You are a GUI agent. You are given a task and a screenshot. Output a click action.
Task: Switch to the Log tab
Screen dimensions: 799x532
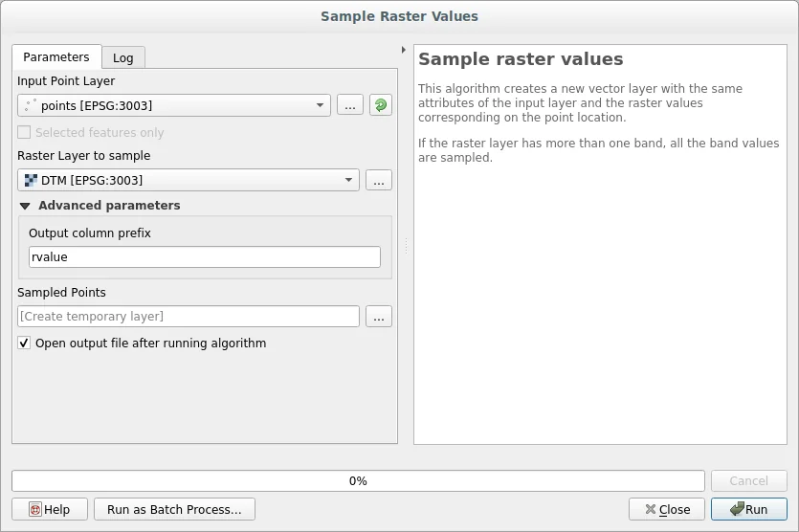point(123,57)
